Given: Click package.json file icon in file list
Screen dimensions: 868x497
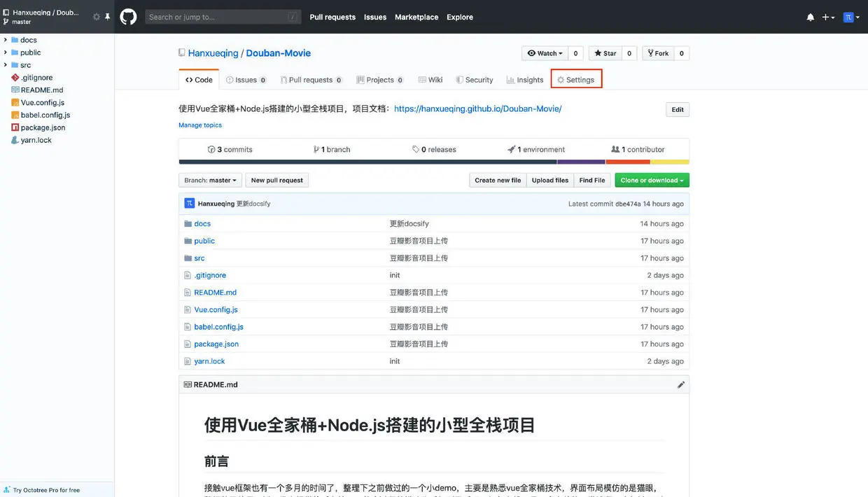Looking at the screenshot, I should click(x=188, y=344).
